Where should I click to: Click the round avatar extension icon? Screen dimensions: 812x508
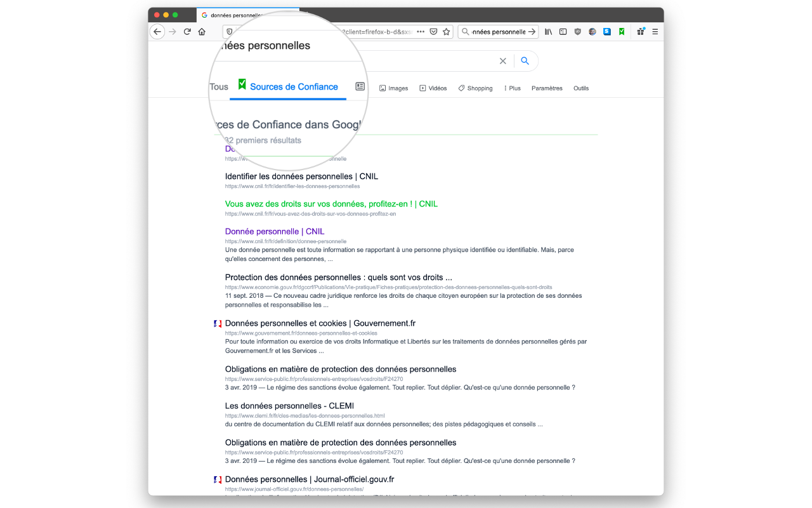pyautogui.click(x=593, y=32)
